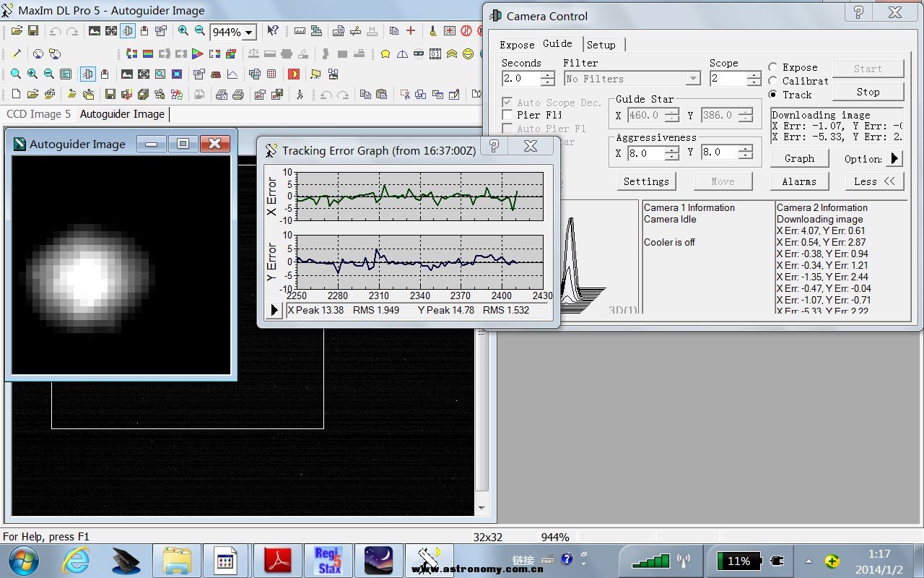The width and height of the screenshot is (924, 578).
Task: Open the context help pointer tool
Action: pyautogui.click(x=273, y=31)
